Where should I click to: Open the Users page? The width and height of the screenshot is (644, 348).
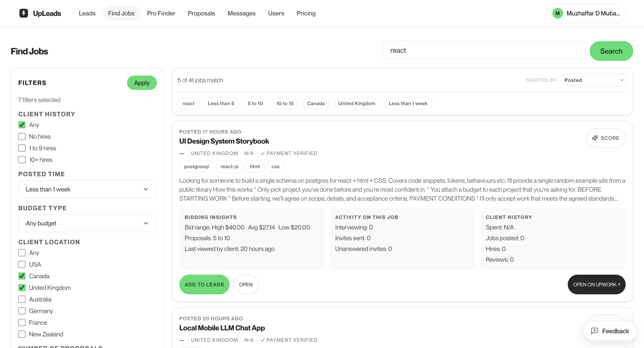pos(276,13)
